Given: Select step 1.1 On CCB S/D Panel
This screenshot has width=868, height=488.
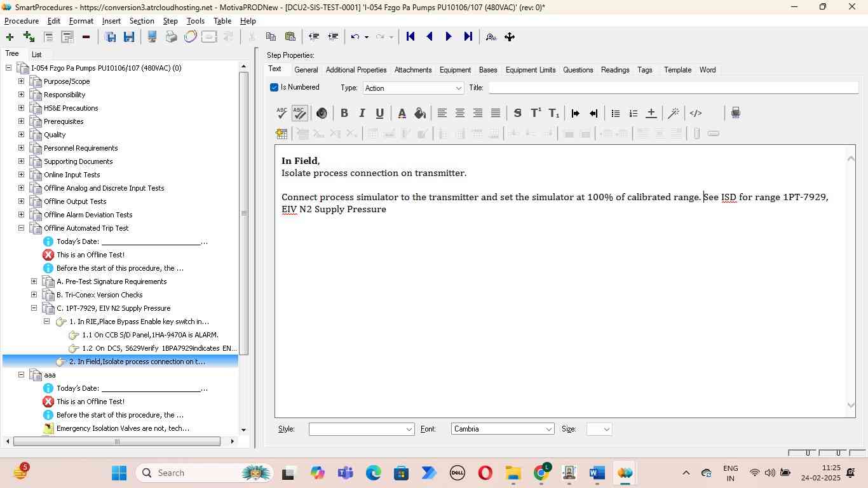Looking at the screenshot, I should click(x=150, y=335).
